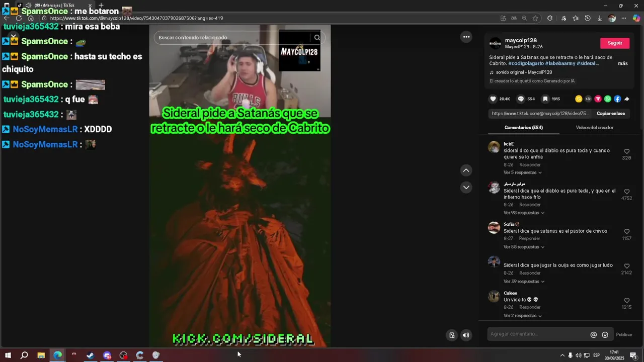Save video using bookmark icon
This screenshot has height=362, width=644.
(x=545, y=99)
